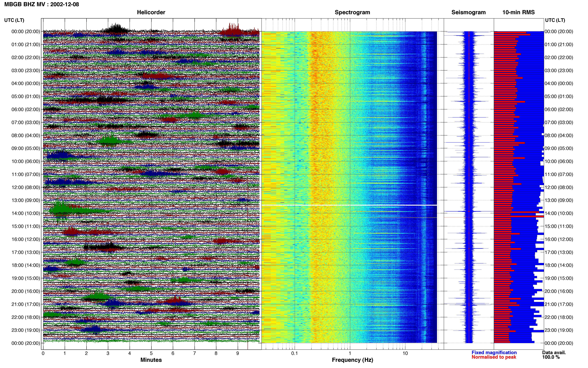Viewport: 588px width, 368px height.
Task: Click the right '23:00 (19:00)' time label
Action: point(559,330)
